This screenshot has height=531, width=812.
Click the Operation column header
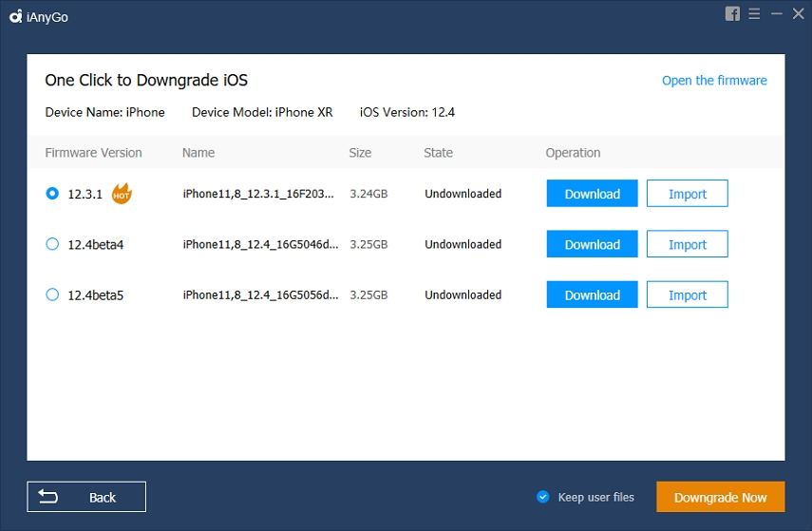[573, 153]
